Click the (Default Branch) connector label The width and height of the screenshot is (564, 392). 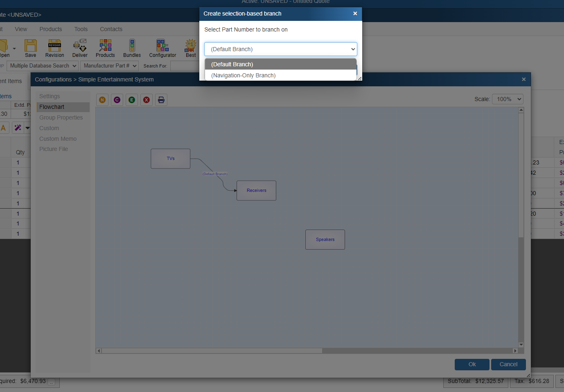tap(215, 174)
